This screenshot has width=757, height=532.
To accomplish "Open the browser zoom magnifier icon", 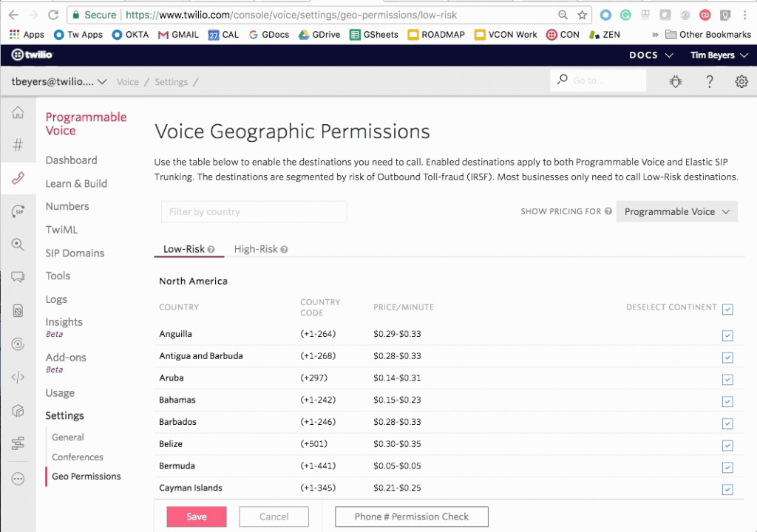I will [563, 15].
